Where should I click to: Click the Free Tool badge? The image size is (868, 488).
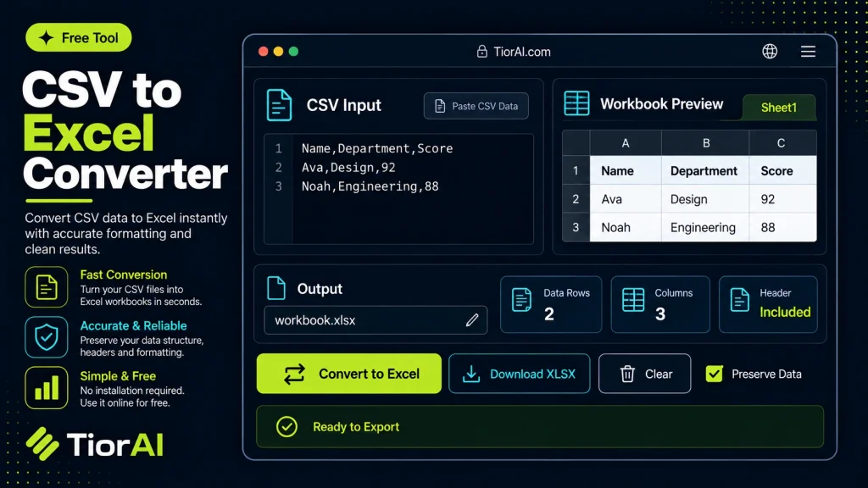coord(79,37)
